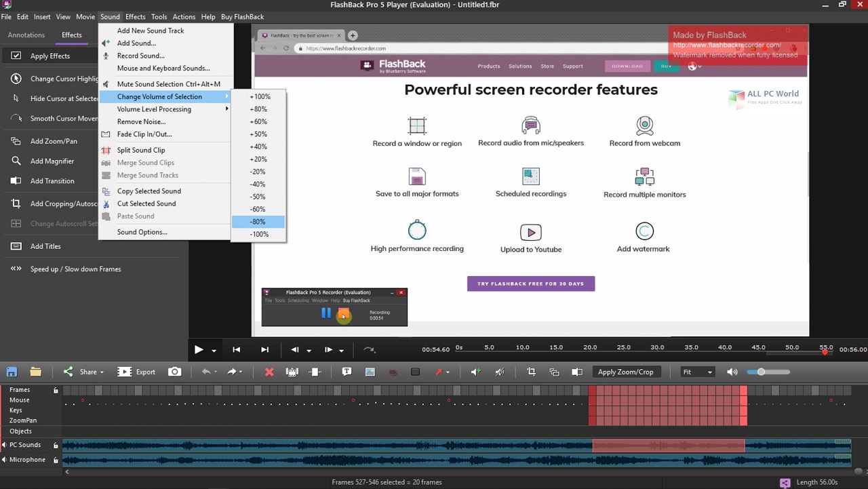Insert an image annotation

point(370,372)
